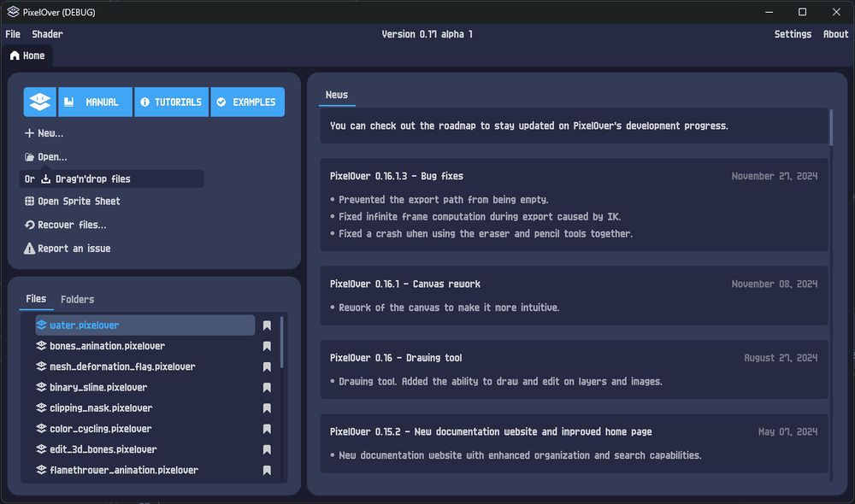Minimize the PixelOver window

[x=769, y=12]
